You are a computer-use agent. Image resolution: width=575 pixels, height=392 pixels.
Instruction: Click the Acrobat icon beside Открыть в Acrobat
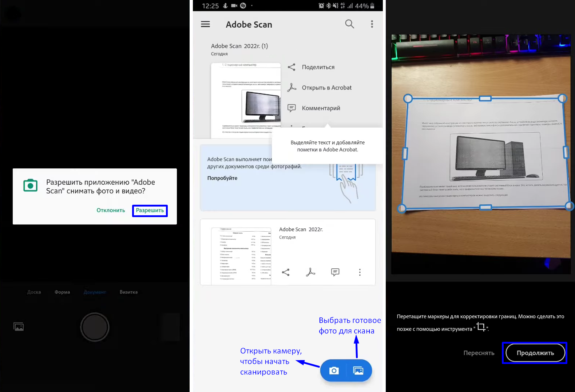point(292,88)
